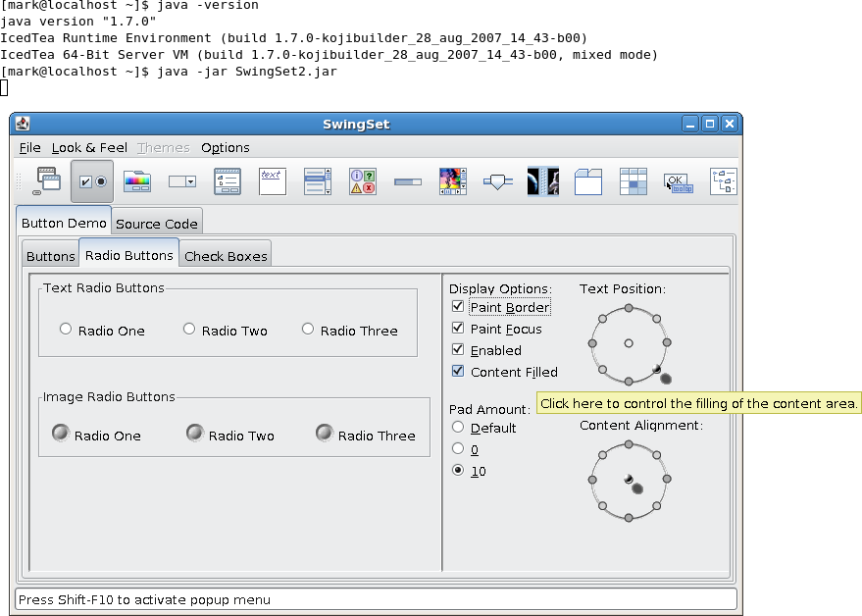Open the File menu
The height and width of the screenshot is (616, 862).
tap(29, 148)
